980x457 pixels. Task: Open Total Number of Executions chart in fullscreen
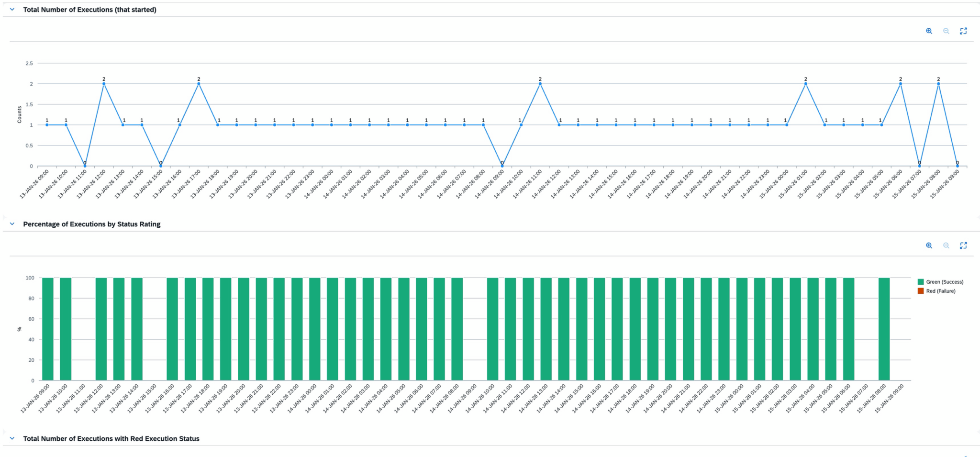(963, 31)
